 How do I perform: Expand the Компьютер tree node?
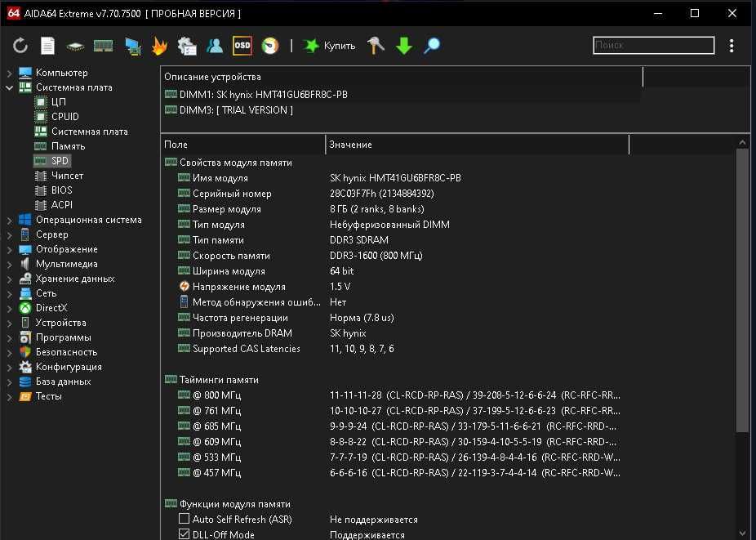pos(9,74)
